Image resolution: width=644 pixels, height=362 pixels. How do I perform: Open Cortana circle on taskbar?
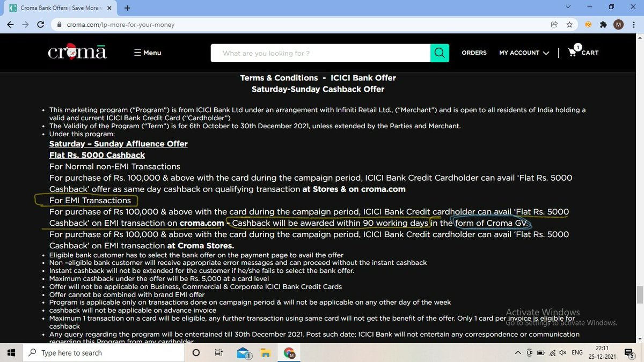[195, 352]
